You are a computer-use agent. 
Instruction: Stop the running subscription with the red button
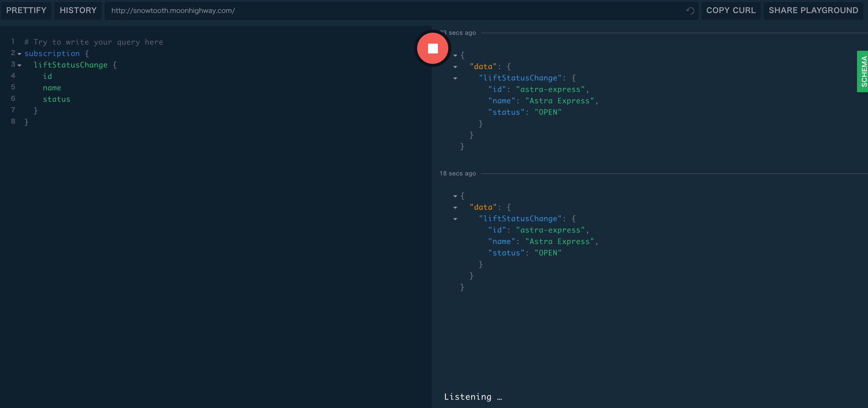(433, 48)
